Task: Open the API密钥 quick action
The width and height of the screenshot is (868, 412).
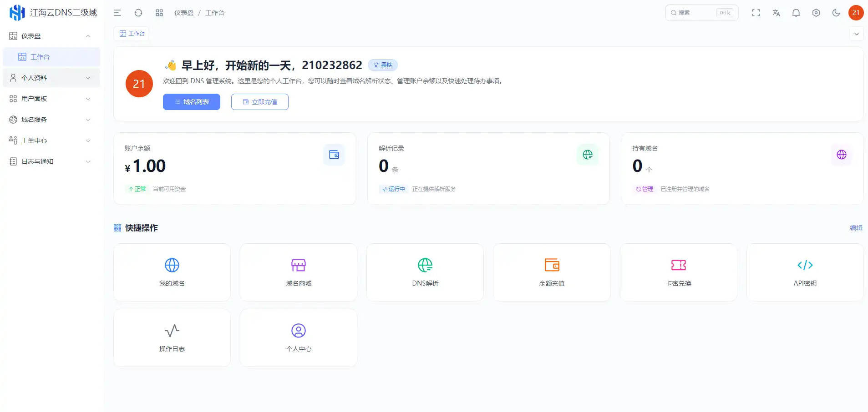Action: [x=804, y=272]
